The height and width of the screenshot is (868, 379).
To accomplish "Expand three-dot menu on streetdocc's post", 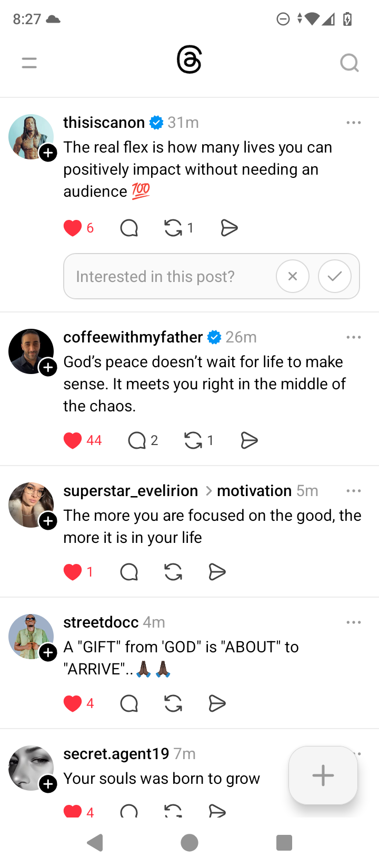I will point(354,622).
